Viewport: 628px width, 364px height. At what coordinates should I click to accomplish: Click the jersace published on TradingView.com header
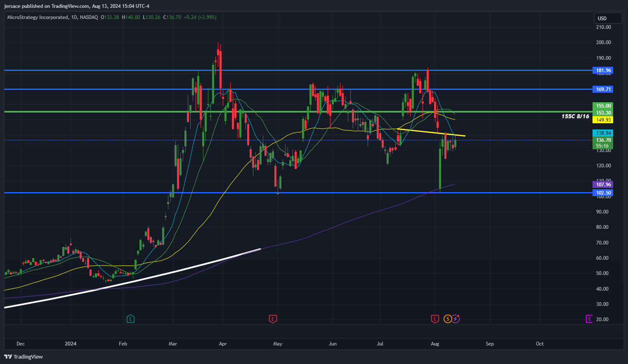pyautogui.click(x=77, y=6)
